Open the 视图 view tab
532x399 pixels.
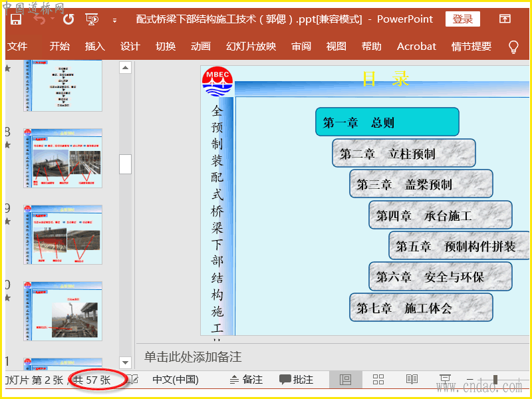coord(336,46)
